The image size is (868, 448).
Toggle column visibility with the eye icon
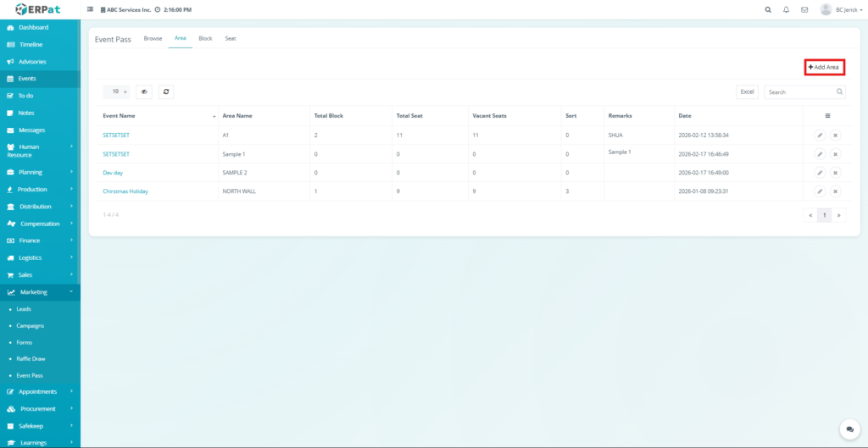(x=144, y=91)
